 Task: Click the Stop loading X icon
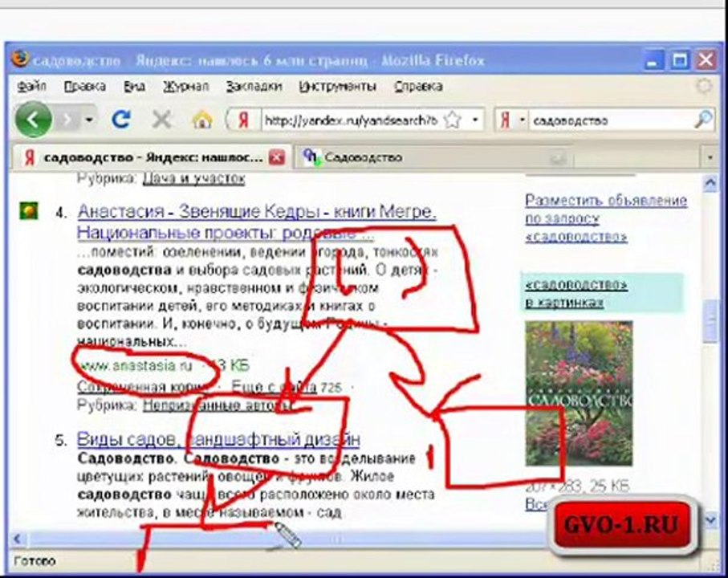[x=161, y=120]
